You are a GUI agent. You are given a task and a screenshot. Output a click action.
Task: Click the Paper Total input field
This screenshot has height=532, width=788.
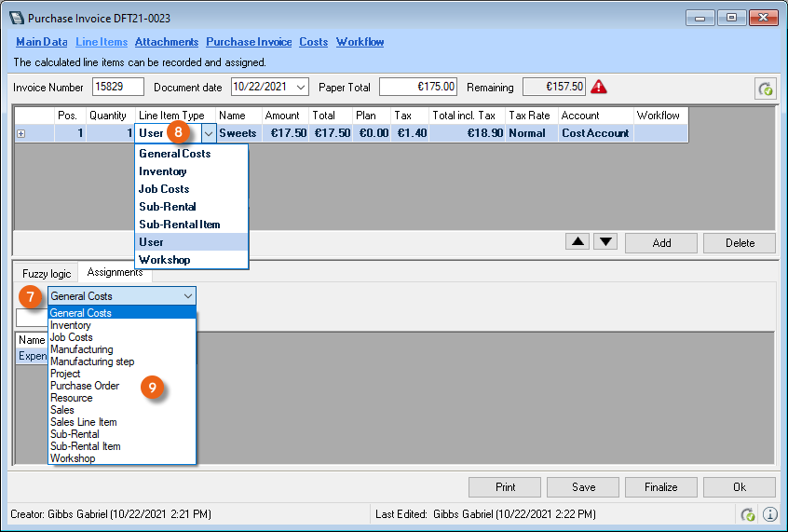point(418,87)
